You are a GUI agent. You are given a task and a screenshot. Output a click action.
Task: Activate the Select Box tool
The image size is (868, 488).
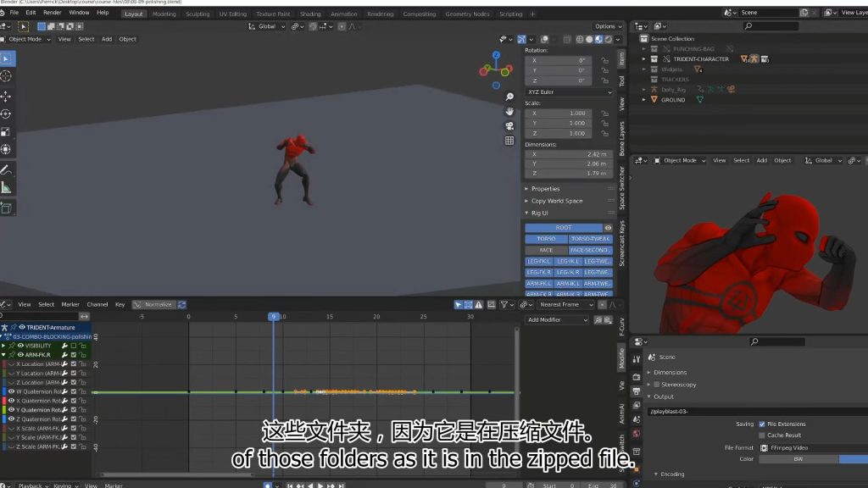point(6,58)
